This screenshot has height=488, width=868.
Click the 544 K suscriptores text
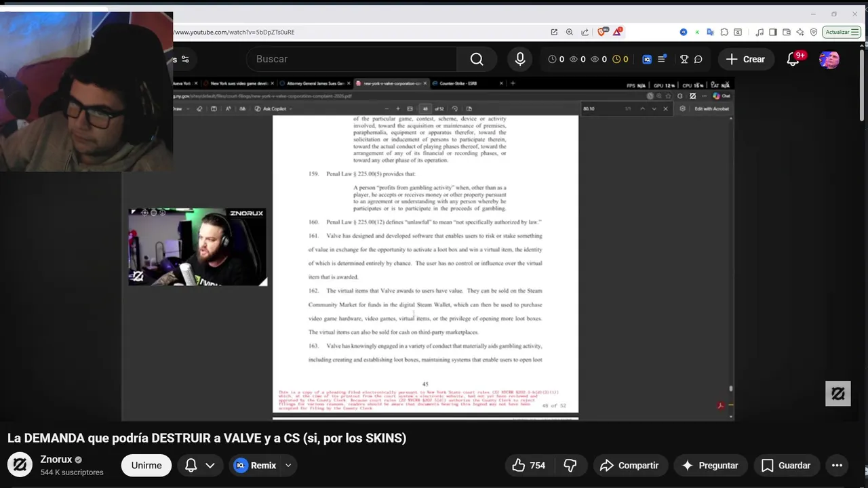pyautogui.click(x=72, y=472)
